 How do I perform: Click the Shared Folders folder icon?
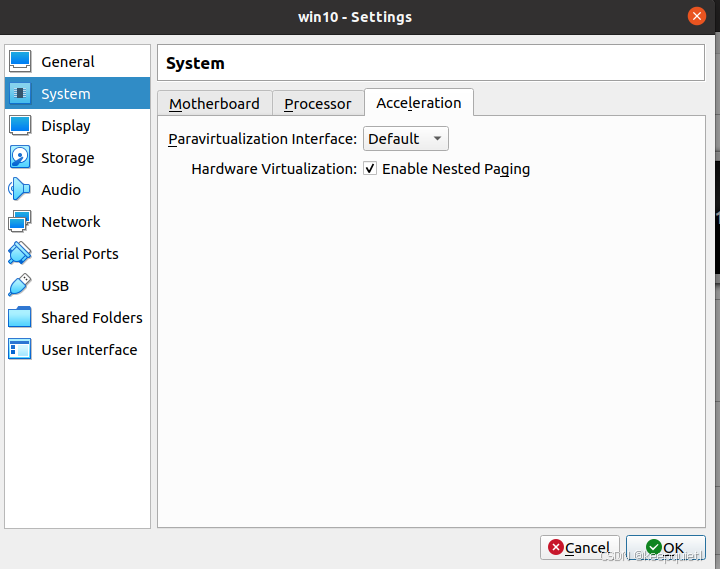tap(20, 318)
